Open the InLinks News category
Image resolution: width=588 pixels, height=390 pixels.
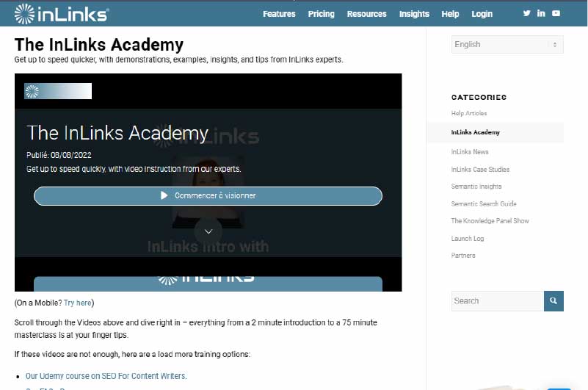coord(470,151)
